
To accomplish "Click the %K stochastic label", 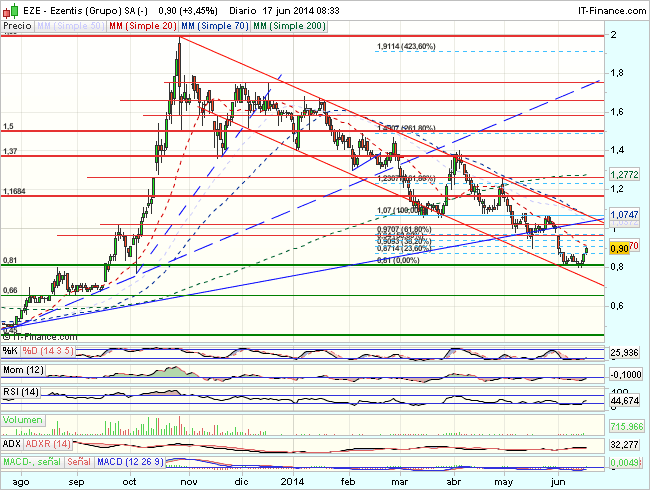I will tap(10, 351).
